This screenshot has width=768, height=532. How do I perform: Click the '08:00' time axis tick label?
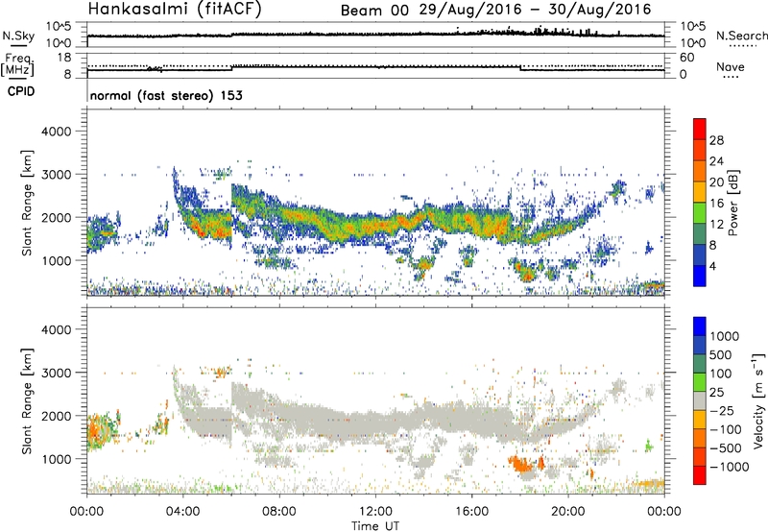click(x=279, y=512)
